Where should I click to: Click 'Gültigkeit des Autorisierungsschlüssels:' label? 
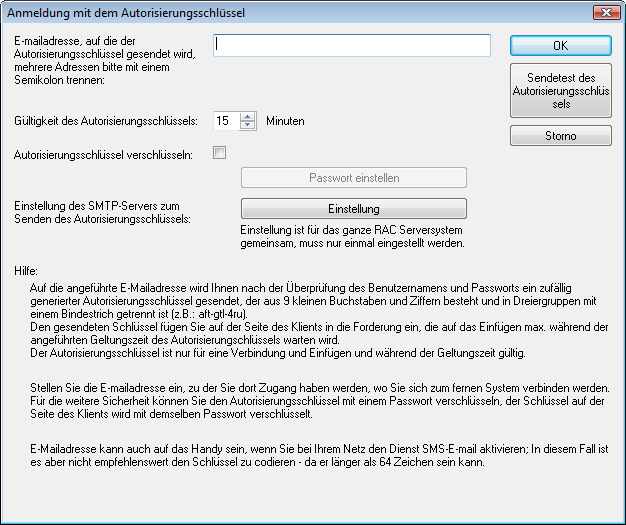pyautogui.click(x=106, y=121)
